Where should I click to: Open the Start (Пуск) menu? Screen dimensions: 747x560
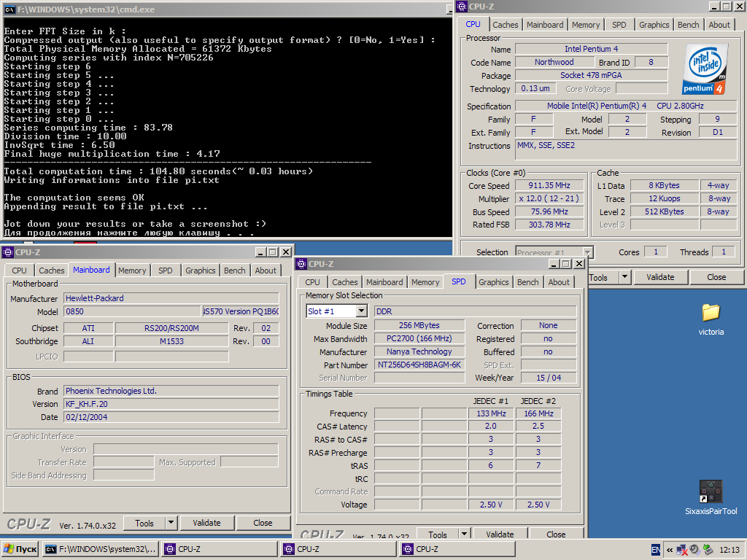coord(20,549)
